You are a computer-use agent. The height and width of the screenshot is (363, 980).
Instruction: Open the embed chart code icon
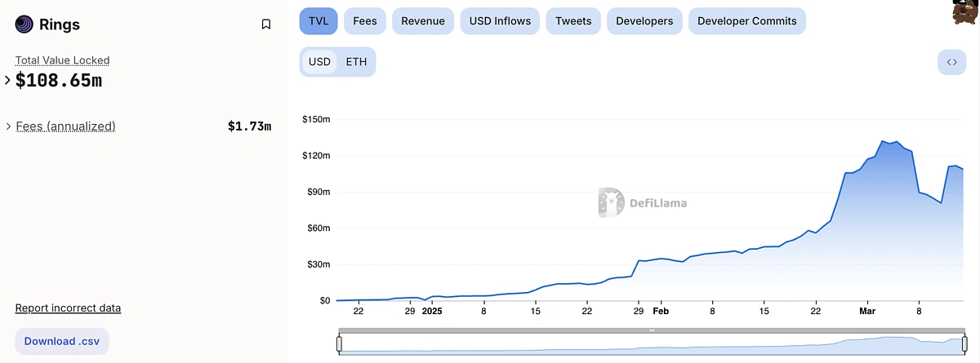tap(951, 62)
